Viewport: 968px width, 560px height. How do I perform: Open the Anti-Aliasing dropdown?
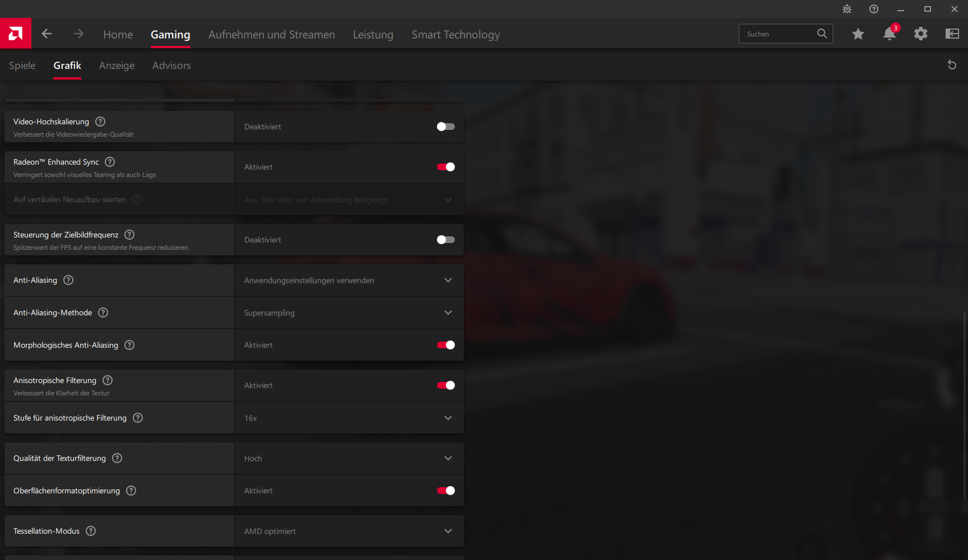tap(349, 280)
